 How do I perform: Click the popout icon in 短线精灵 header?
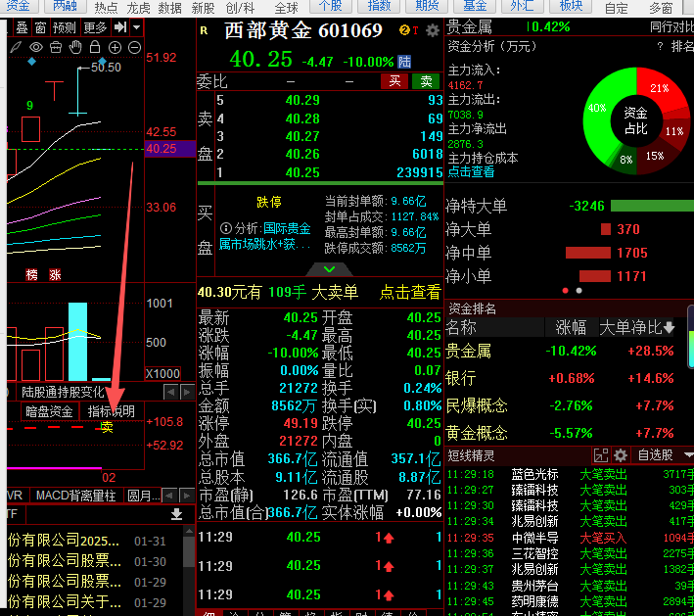[x=601, y=455]
